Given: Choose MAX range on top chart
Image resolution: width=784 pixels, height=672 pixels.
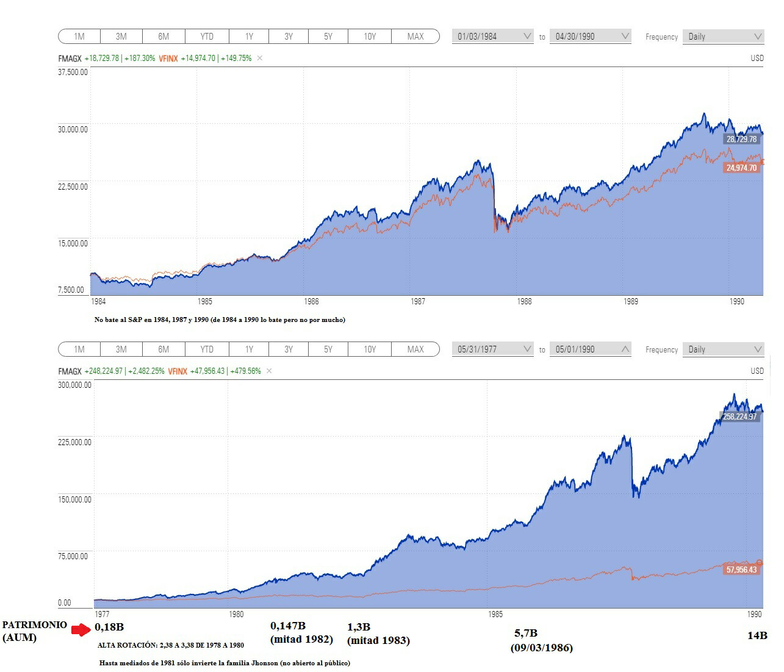Looking at the screenshot, I should pyautogui.click(x=415, y=37).
